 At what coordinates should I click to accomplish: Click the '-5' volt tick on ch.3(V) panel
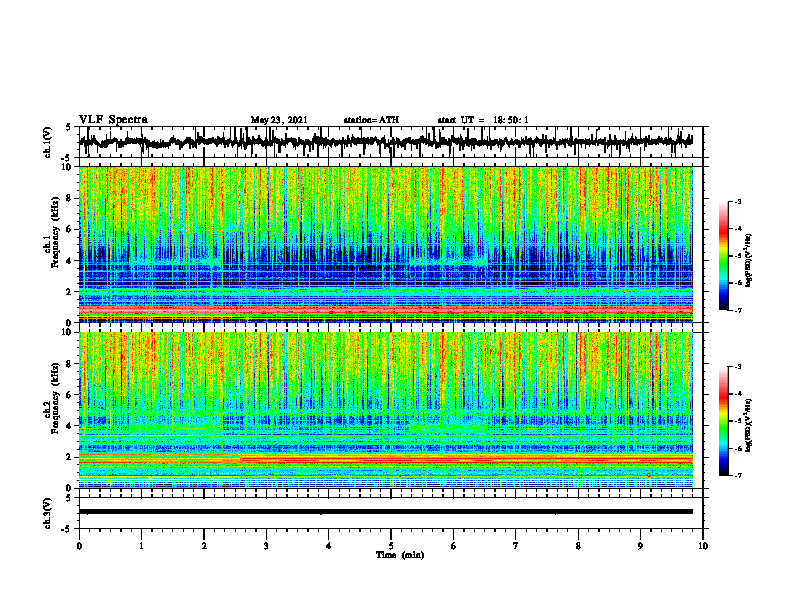tap(67, 529)
